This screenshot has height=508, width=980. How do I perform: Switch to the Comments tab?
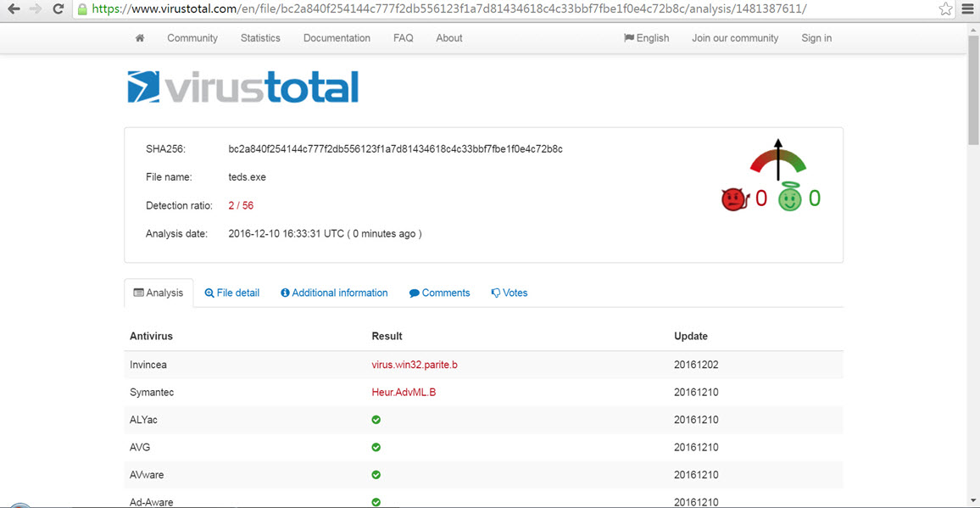click(x=439, y=293)
